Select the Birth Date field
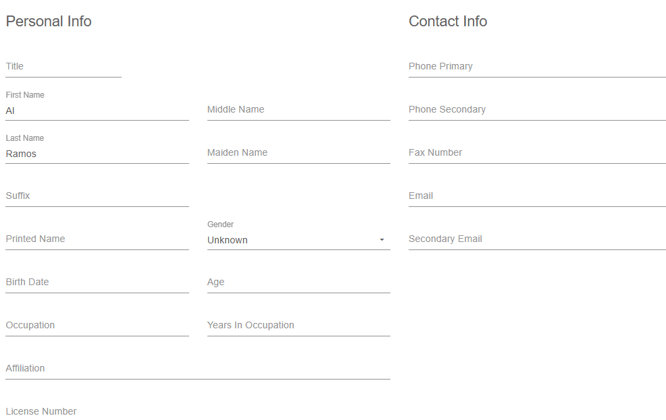The width and height of the screenshot is (666, 420). tap(97, 282)
